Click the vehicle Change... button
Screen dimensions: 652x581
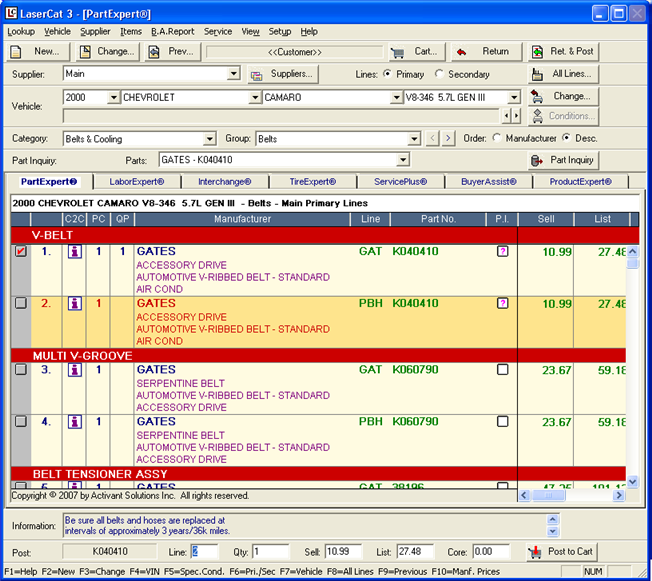pos(563,97)
